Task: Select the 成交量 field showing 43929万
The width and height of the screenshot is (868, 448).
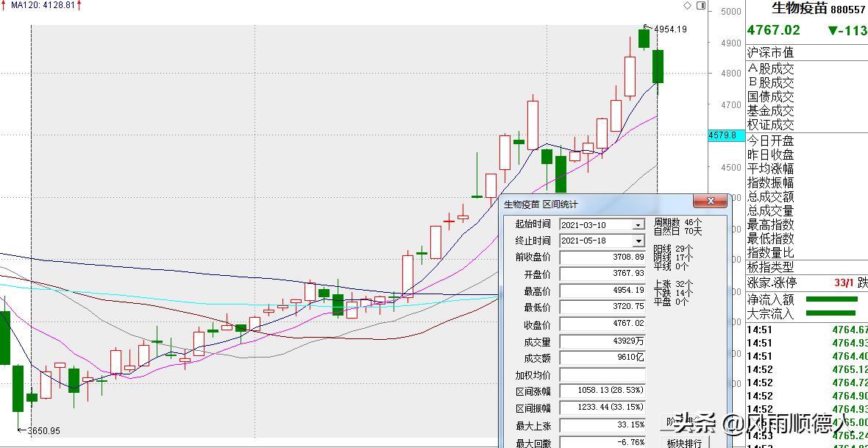Action: click(x=602, y=341)
